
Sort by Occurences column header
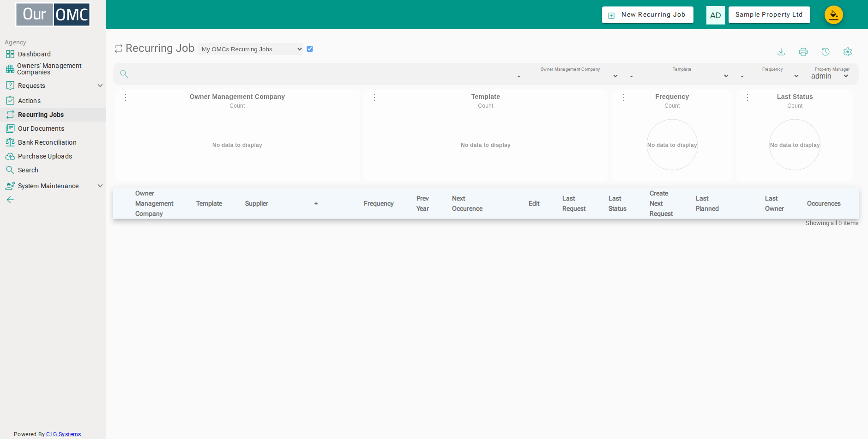pyautogui.click(x=824, y=203)
